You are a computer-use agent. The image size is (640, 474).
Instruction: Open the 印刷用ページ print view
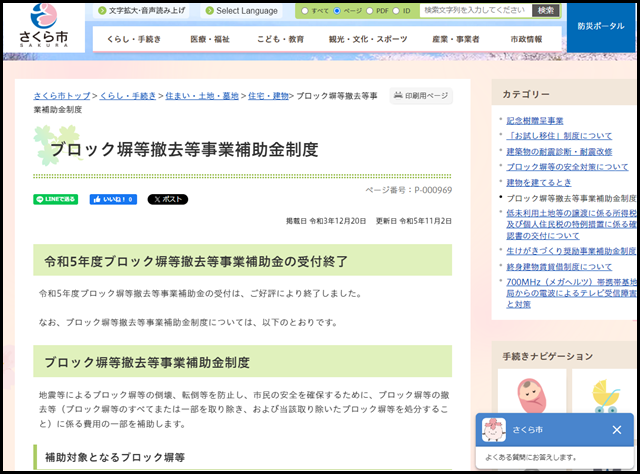pos(421,96)
